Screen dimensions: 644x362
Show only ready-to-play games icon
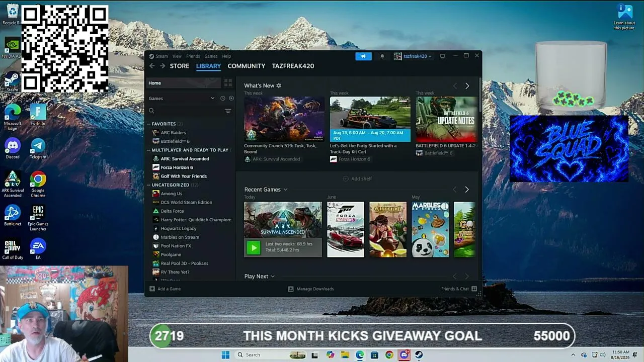[231, 99]
